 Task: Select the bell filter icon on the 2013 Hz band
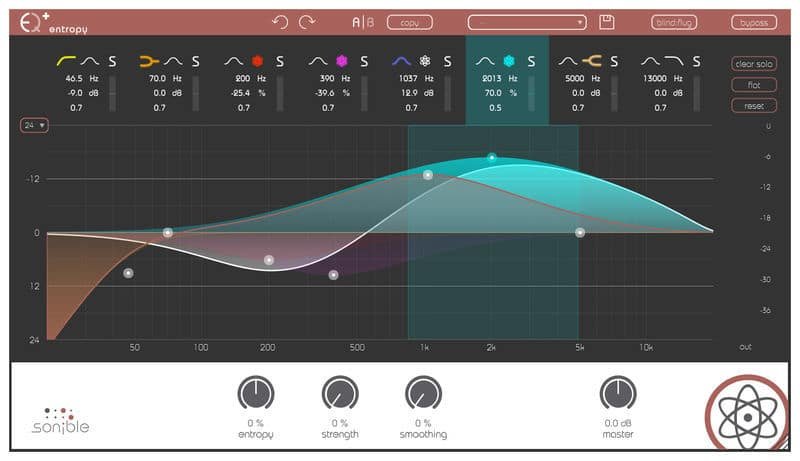coord(485,61)
